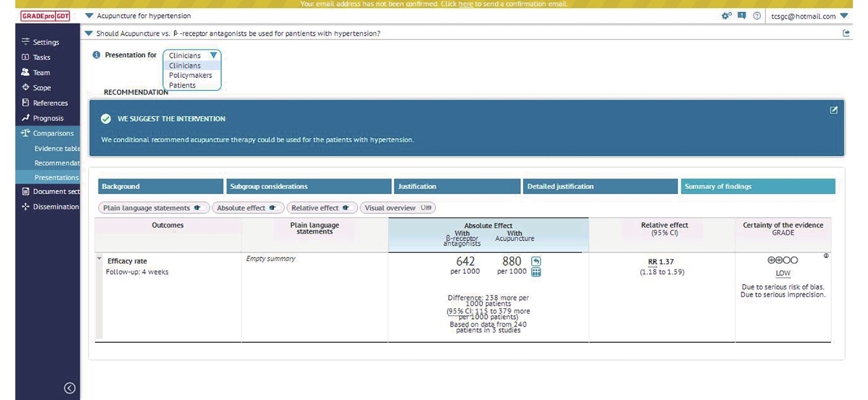868x400 pixels.
Task: Click the switch arrow icon beside 880
Action: click(536, 261)
